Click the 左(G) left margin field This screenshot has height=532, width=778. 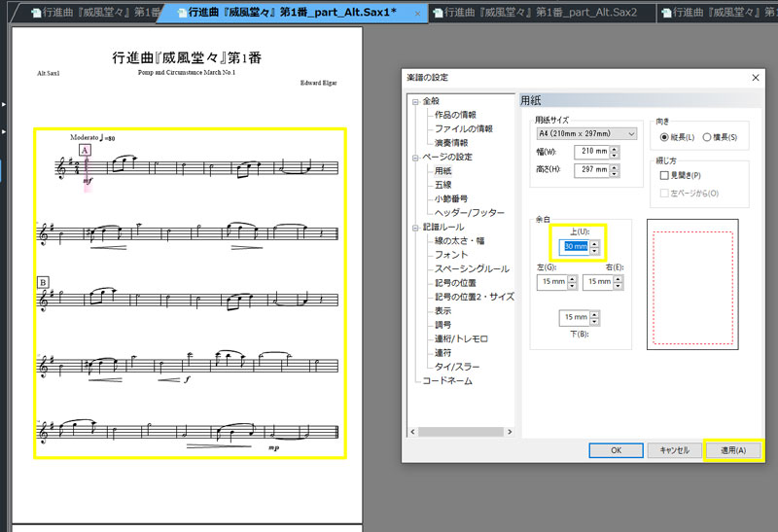point(552,282)
